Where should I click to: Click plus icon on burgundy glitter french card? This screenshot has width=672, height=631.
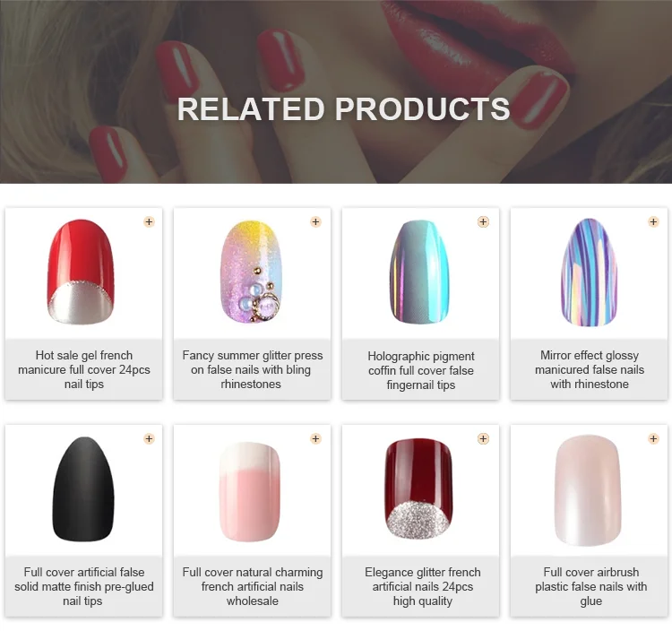[484, 438]
